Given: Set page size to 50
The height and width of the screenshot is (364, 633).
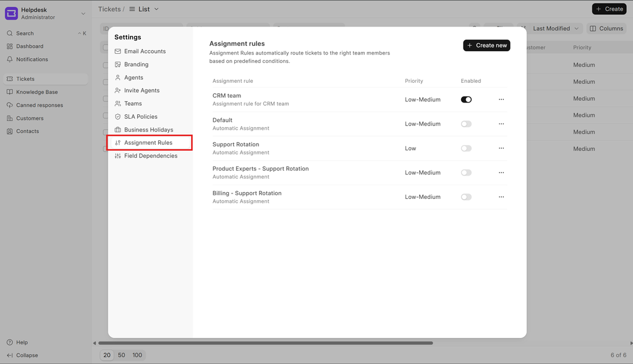Looking at the screenshot, I should pyautogui.click(x=122, y=355).
